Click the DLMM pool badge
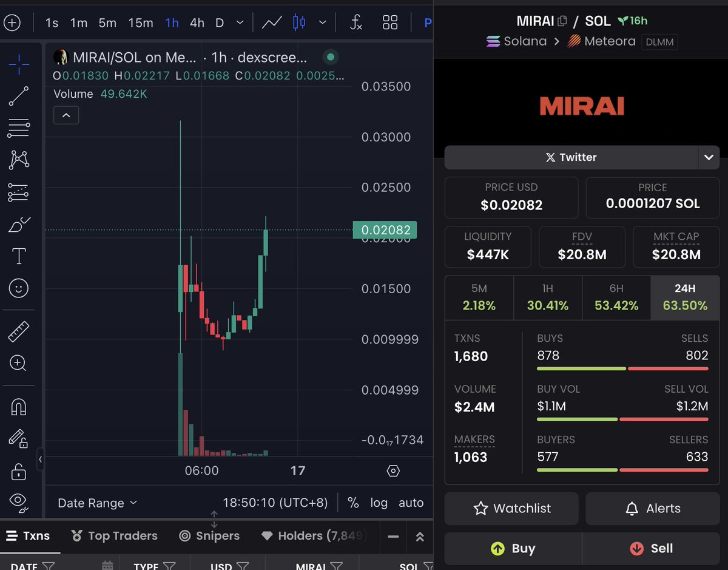Viewport: 728px width, 570px height. tap(659, 42)
